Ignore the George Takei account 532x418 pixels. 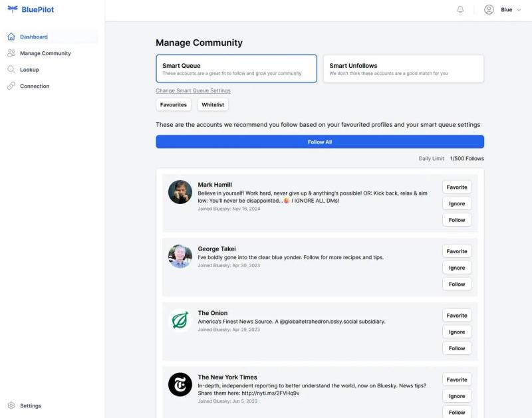457,268
